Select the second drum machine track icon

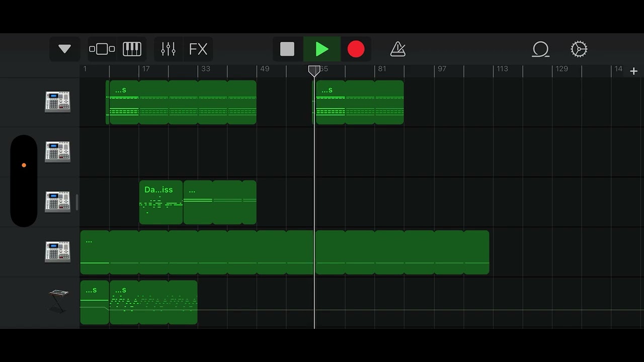(x=57, y=152)
